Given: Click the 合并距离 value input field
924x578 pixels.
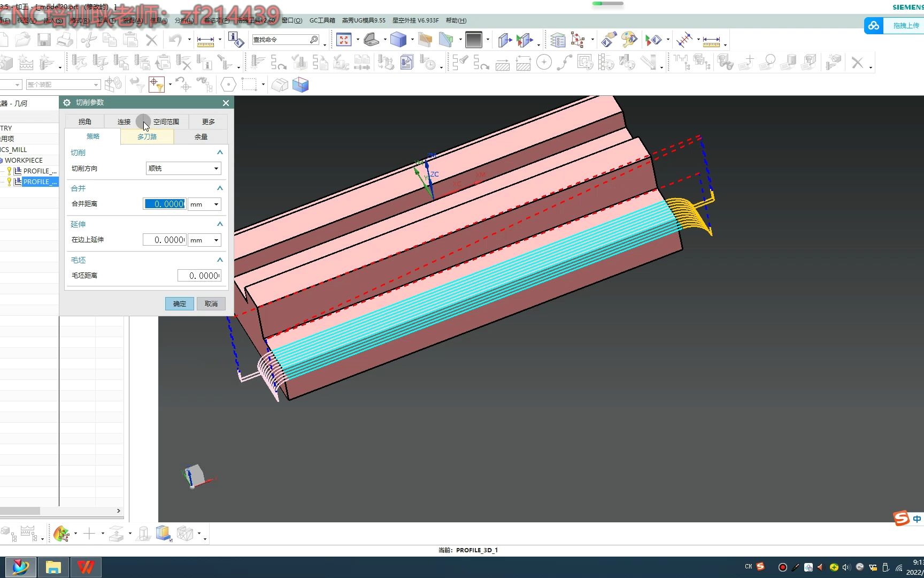Looking at the screenshot, I should click(164, 204).
